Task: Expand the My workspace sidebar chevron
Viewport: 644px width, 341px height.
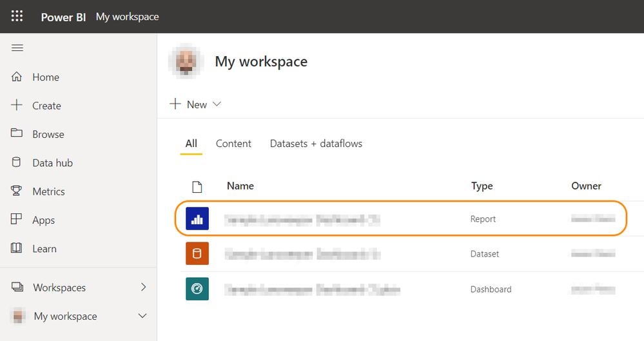Action: pyautogui.click(x=143, y=316)
